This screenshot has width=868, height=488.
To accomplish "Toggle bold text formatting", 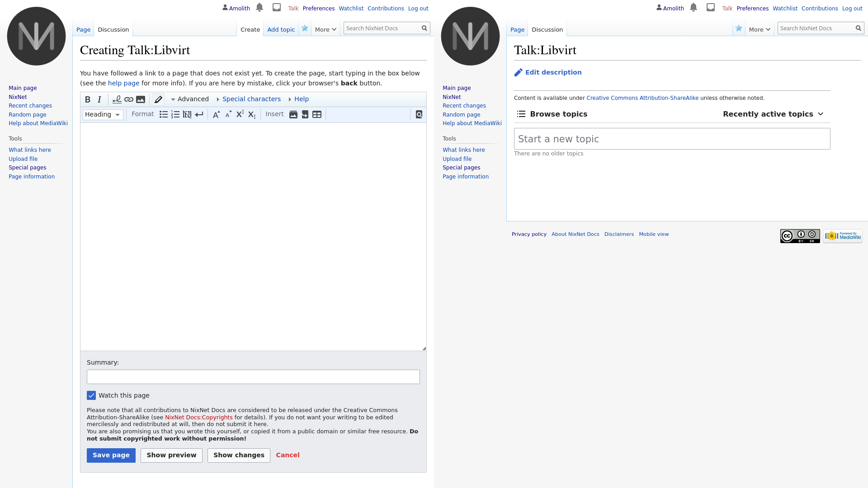I will pyautogui.click(x=88, y=99).
